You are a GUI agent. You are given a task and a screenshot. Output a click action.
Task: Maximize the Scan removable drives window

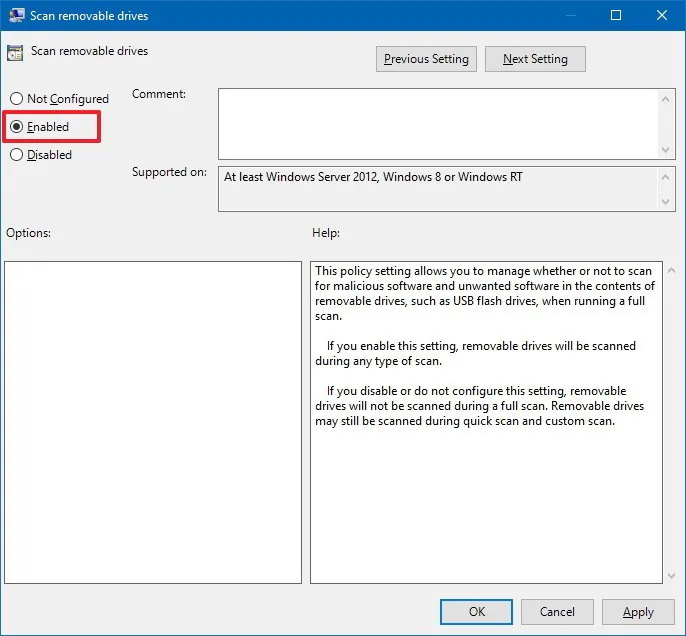(x=616, y=15)
